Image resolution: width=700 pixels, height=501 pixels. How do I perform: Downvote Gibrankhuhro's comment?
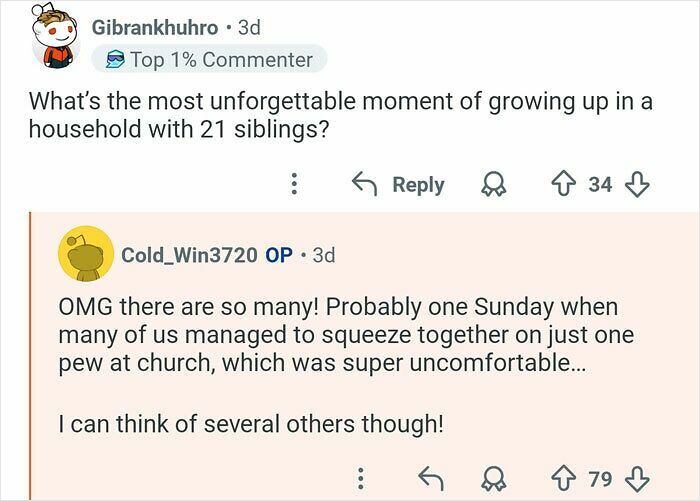636,185
